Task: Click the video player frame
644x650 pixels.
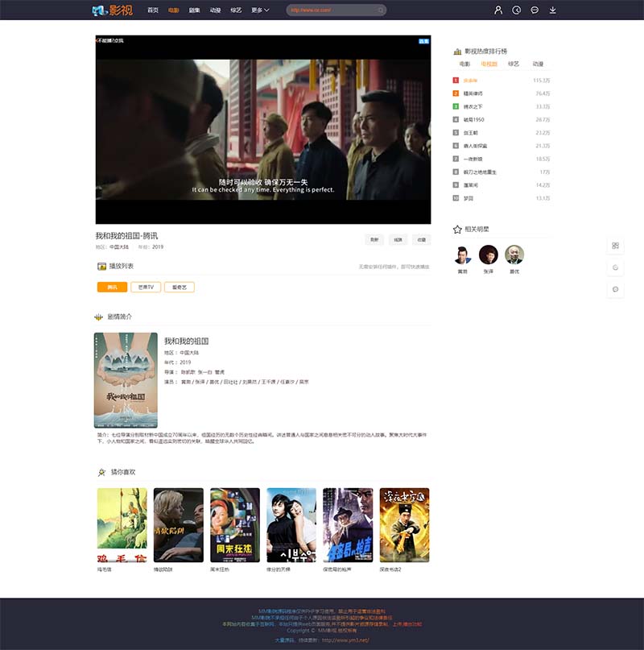Action: [263, 130]
